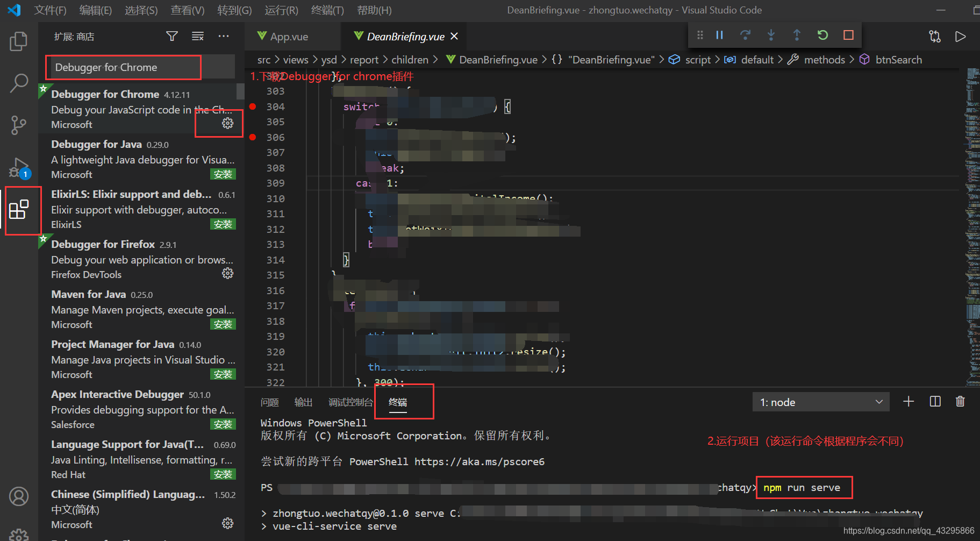Open the 查看(V) menu
This screenshot has height=541, width=980.
click(188, 10)
